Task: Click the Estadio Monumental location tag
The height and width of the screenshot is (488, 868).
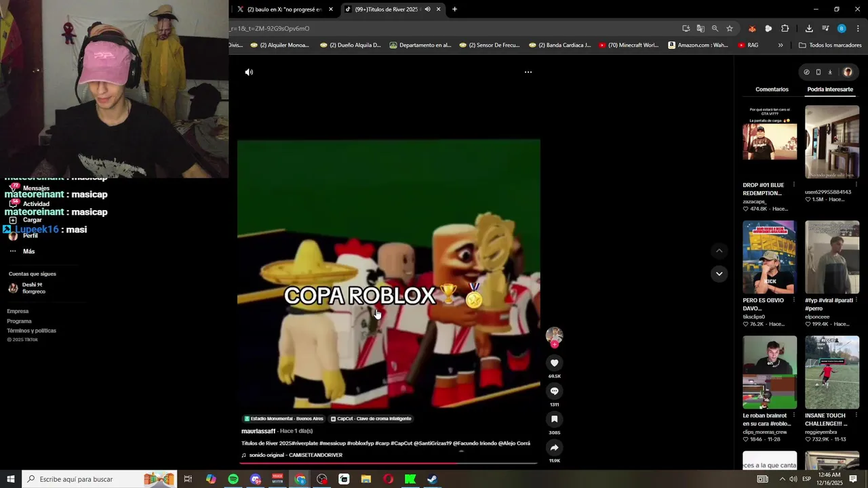Action: [283, 419]
